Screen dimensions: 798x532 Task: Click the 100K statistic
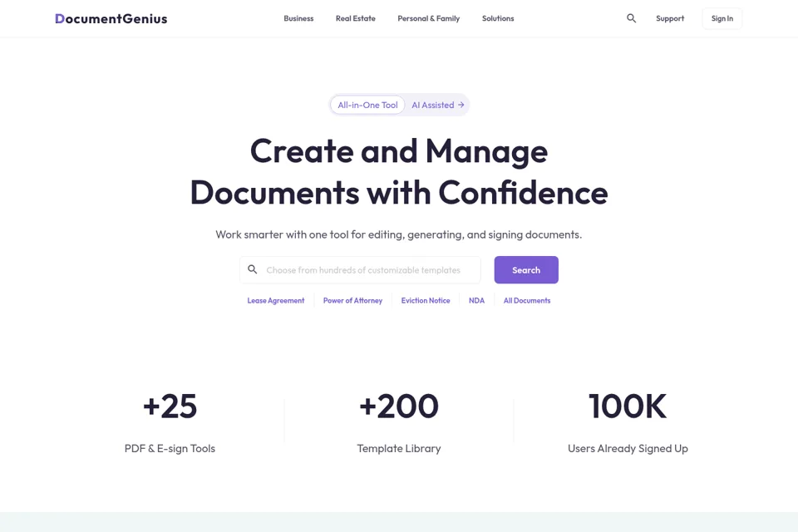pyautogui.click(x=628, y=406)
